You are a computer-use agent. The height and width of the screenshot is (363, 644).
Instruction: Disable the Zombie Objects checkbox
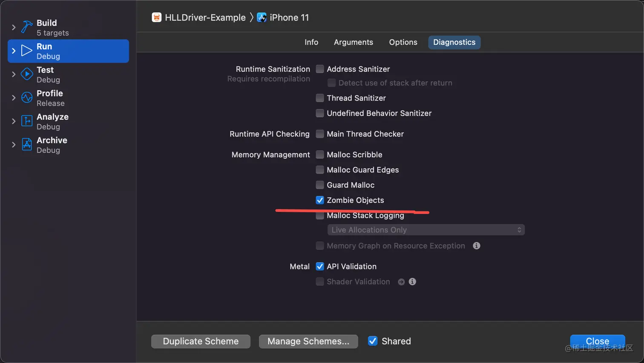point(320,200)
